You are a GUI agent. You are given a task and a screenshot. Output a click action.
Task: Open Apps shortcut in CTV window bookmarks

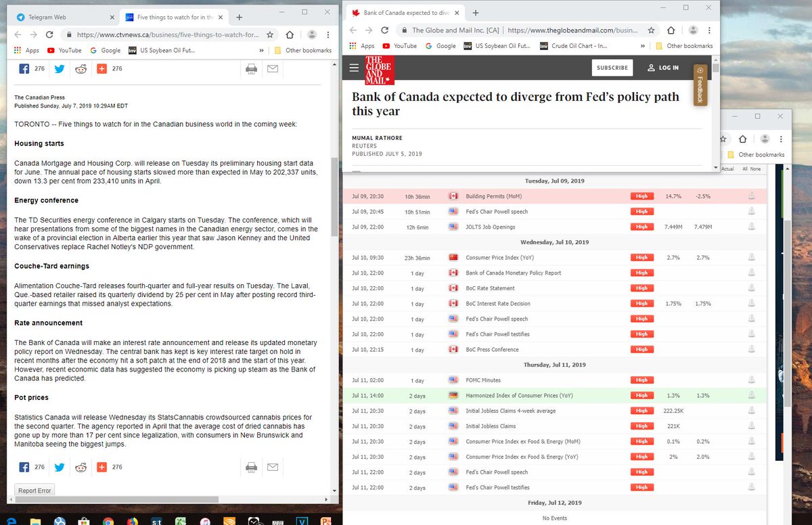26,51
